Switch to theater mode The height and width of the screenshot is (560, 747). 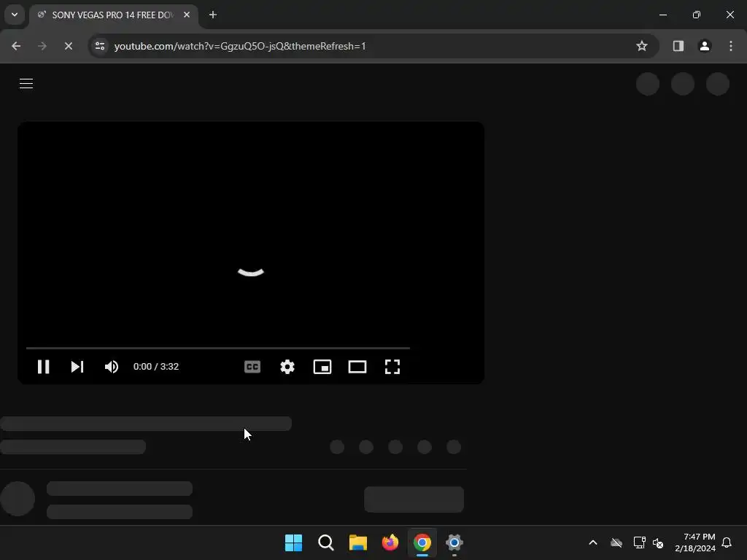(x=357, y=367)
